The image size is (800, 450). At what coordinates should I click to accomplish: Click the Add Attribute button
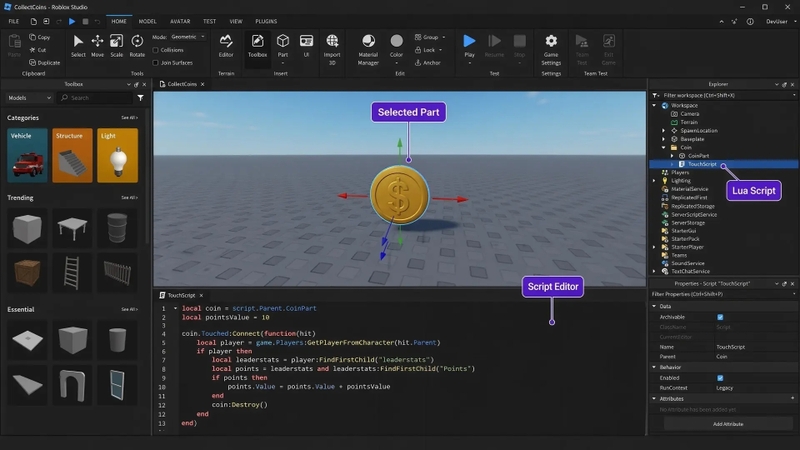pos(728,424)
